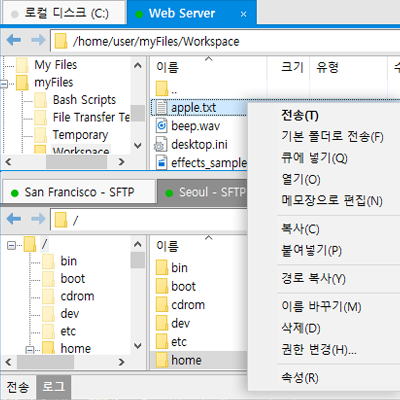The image size is (400, 400).
Task: Click File Transfer Te folder icon in tree
Action: click(x=41, y=117)
